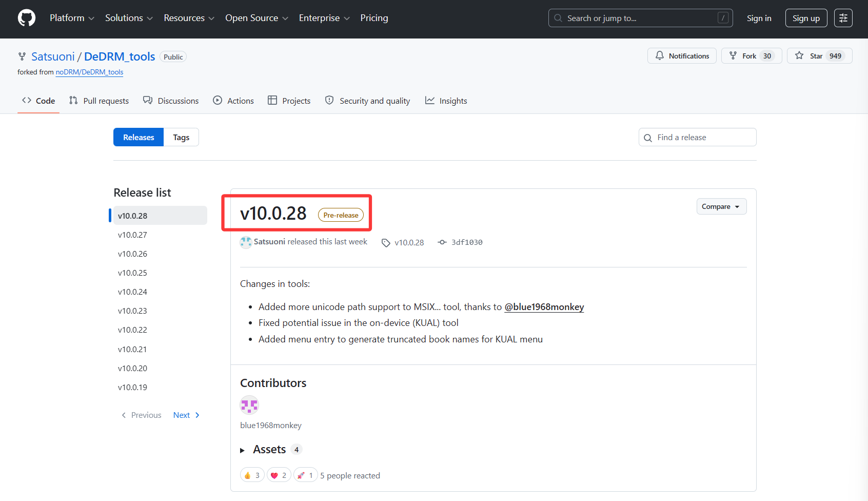Click the "5 people reacted" text

tap(350, 475)
